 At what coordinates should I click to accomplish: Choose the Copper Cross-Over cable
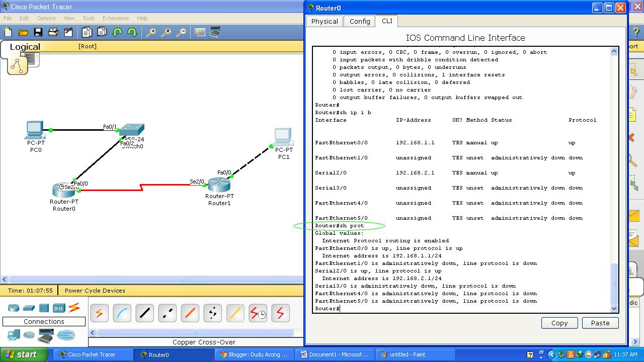pyautogui.click(x=167, y=313)
